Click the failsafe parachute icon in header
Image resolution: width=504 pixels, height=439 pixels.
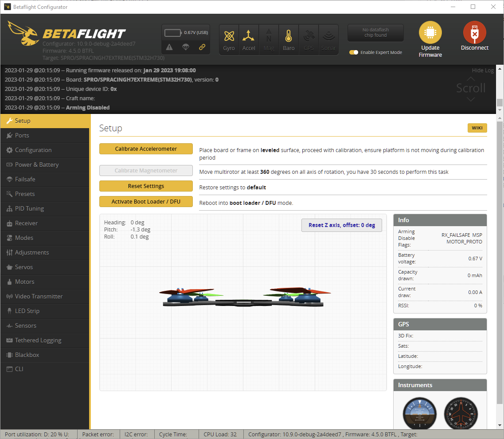185,47
